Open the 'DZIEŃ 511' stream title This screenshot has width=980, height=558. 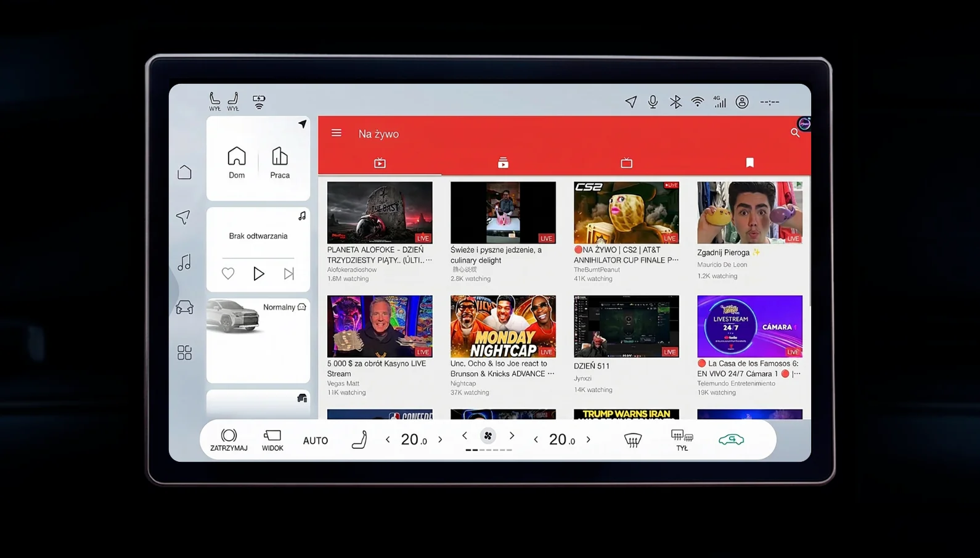coord(592,366)
